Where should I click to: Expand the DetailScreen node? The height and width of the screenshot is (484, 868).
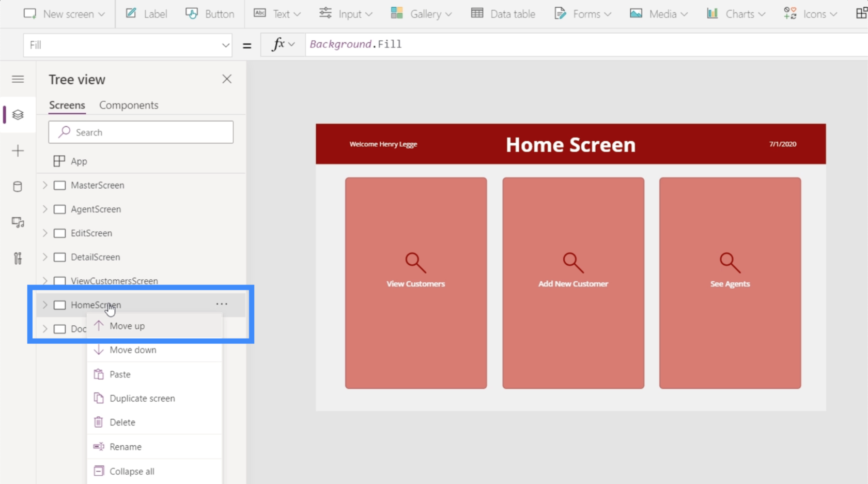(45, 257)
